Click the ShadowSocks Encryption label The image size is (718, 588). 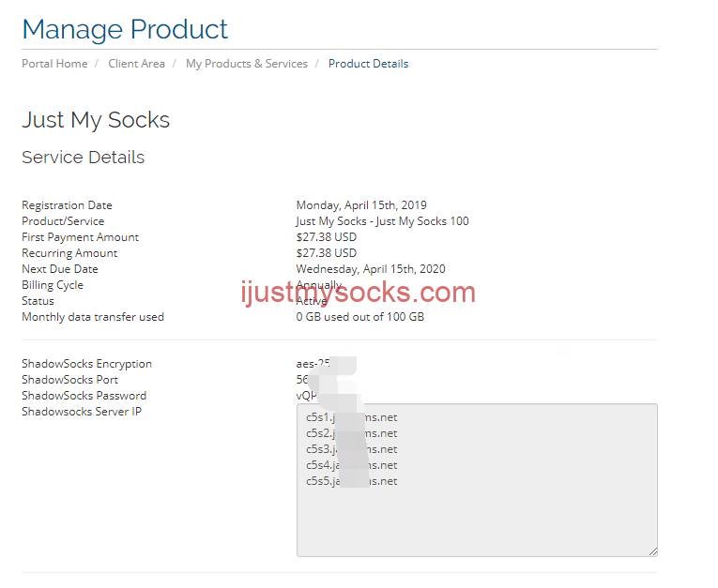click(x=86, y=364)
